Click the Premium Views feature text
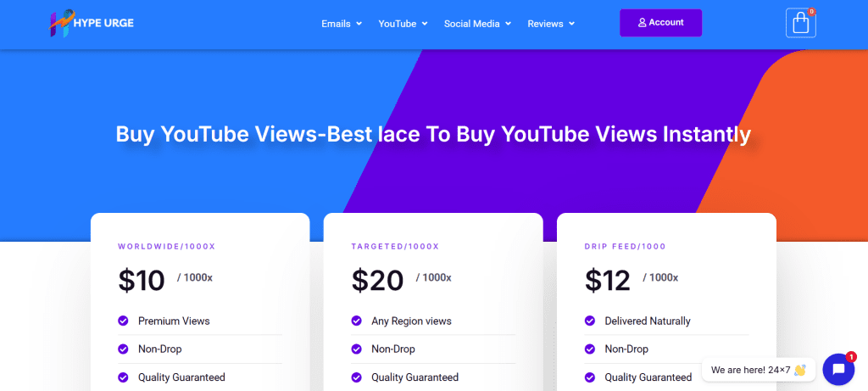 pos(174,321)
